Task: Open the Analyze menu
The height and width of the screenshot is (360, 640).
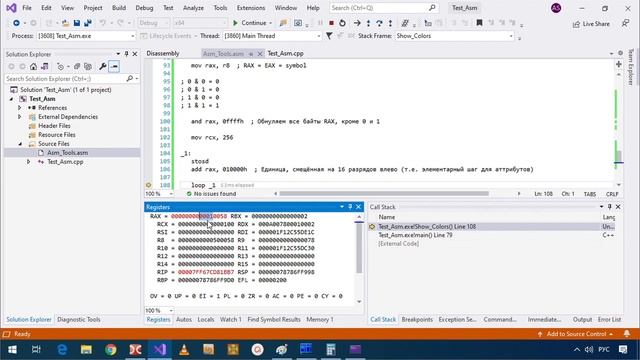Action: [x=193, y=8]
